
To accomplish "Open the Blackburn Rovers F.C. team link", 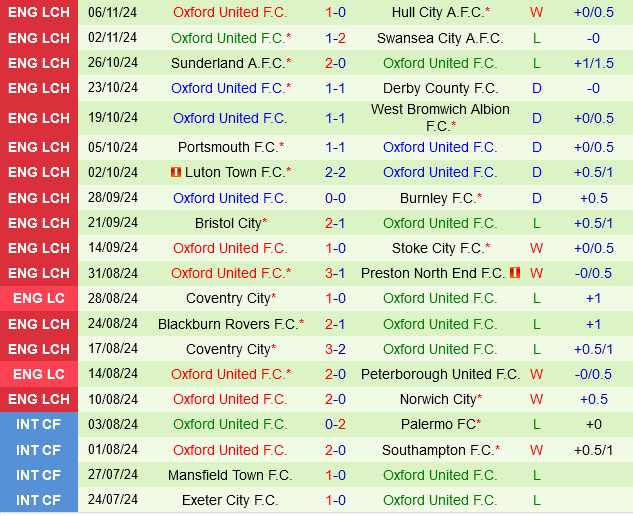I will tap(227, 324).
